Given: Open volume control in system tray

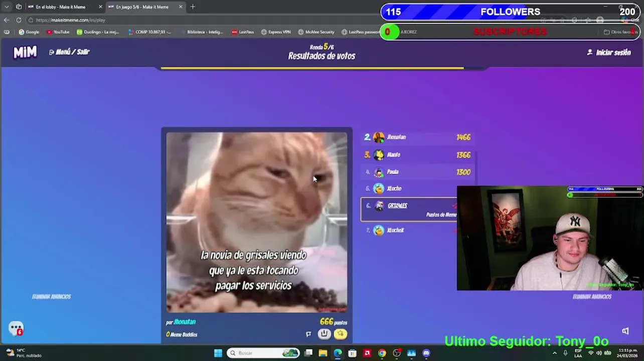Looking at the screenshot, I should pos(599,353).
